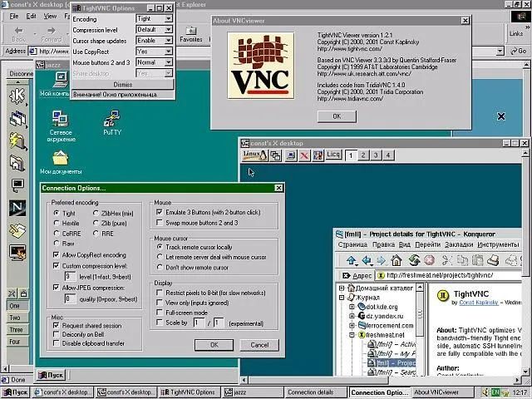Click the Konqueror print icon
The width and height of the screenshot is (532, 399).
point(493,260)
